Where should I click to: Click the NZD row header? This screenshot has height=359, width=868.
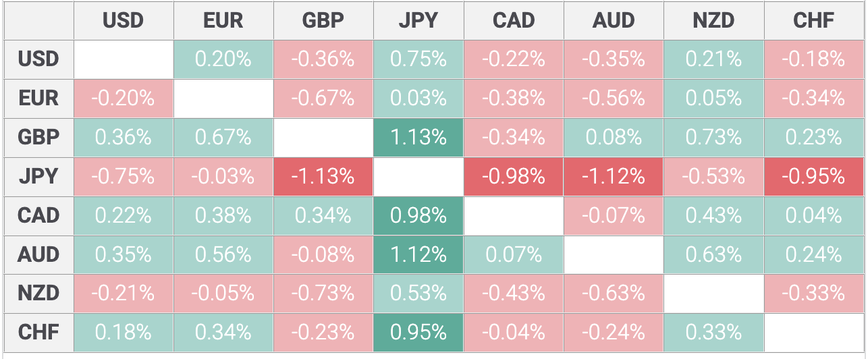[38, 293]
